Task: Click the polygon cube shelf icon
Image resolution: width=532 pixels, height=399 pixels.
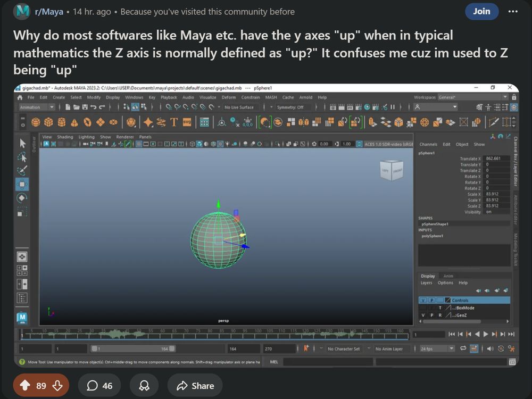Action: coord(48,122)
